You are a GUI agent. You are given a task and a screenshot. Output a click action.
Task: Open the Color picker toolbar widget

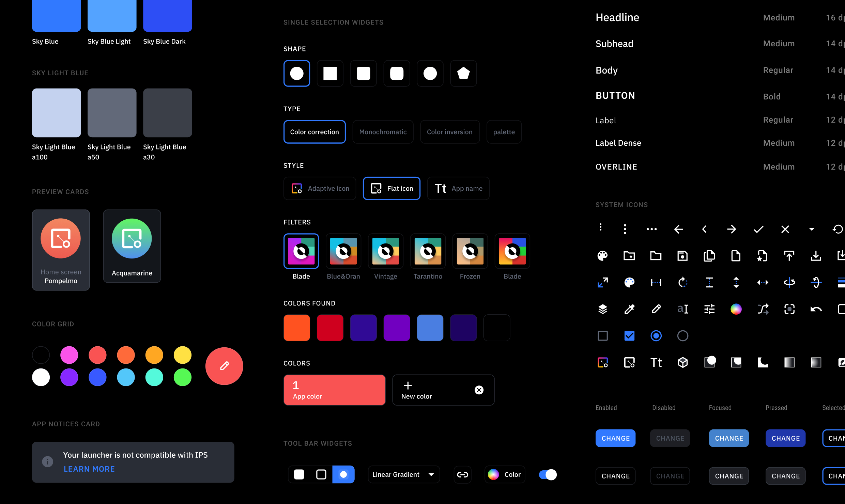[505, 475]
